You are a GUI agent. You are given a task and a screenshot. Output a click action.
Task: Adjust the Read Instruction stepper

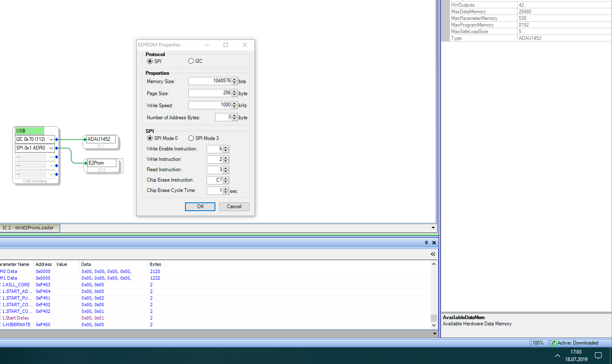[226, 170]
